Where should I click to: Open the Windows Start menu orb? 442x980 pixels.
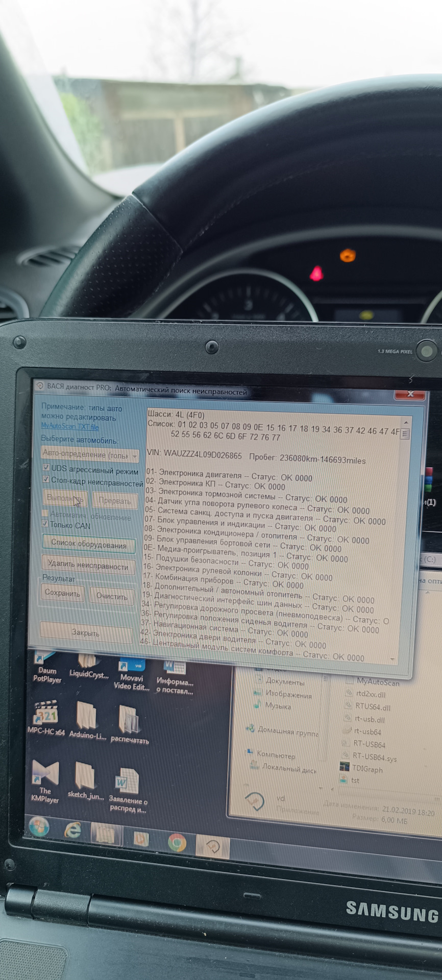pyautogui.click(x=39, y=827)
